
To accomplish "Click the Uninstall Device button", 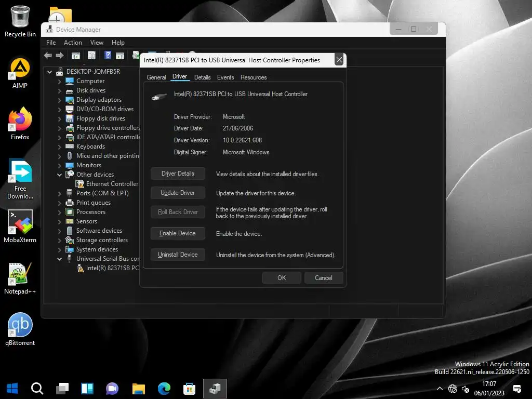I will click(x=178, y=255).
